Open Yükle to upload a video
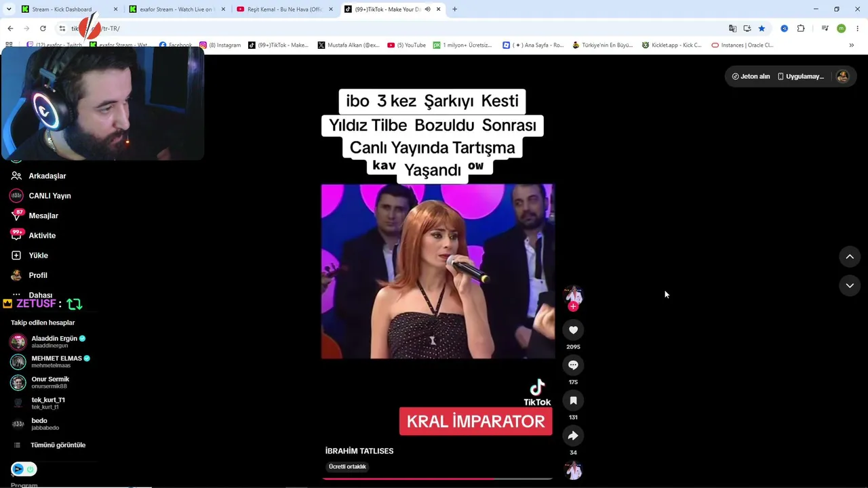This screenshot has height=488, width=868. [x=30, y=256]
